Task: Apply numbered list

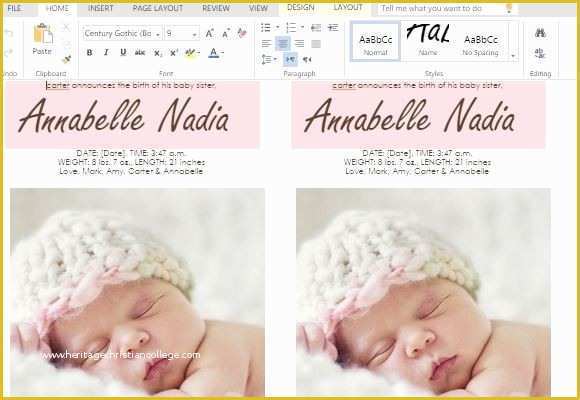Action: point(291,27)
